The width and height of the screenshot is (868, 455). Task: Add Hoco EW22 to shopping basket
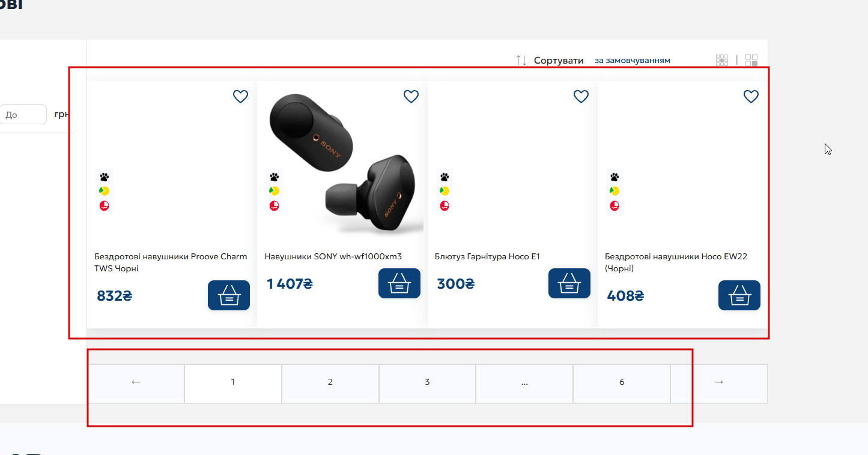click(x=739, y=295)
